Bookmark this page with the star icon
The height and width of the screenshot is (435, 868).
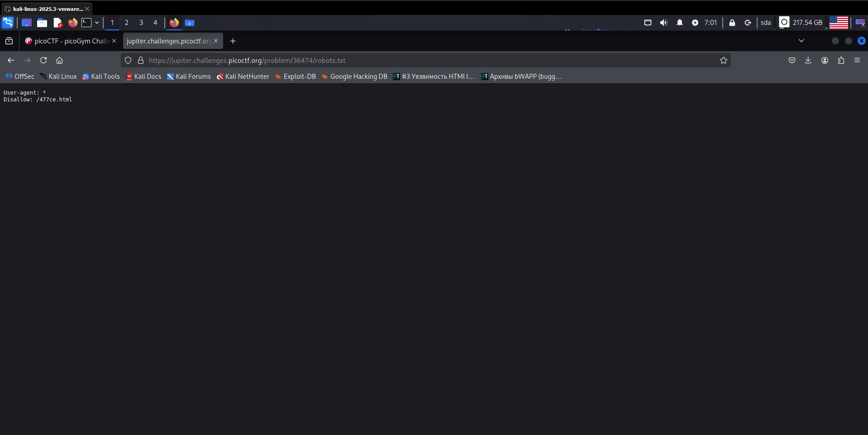[723, 60]
